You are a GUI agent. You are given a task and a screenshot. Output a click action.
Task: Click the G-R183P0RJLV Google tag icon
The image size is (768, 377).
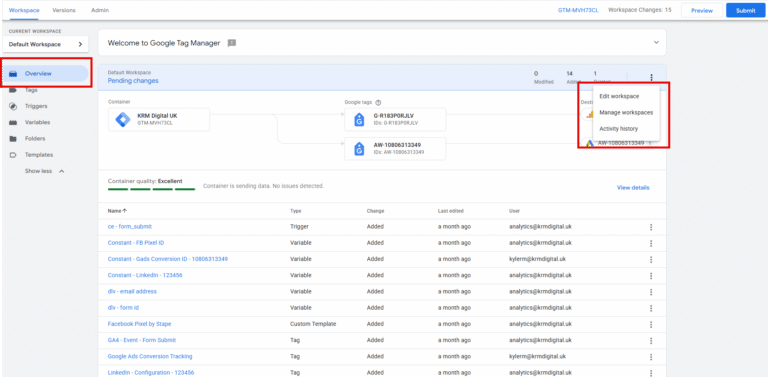[x=359, y=120]
